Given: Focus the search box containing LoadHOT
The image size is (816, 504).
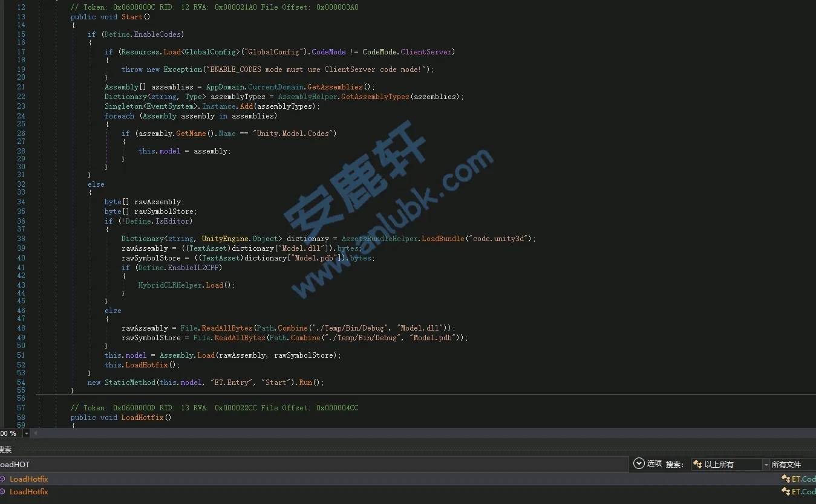Looking at the screenshot, I should tap(314, 464).
